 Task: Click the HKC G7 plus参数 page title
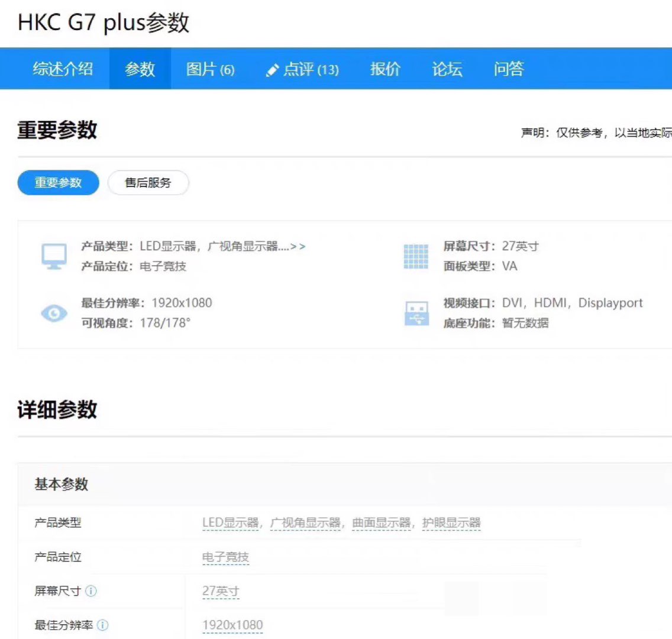(104, 22)
